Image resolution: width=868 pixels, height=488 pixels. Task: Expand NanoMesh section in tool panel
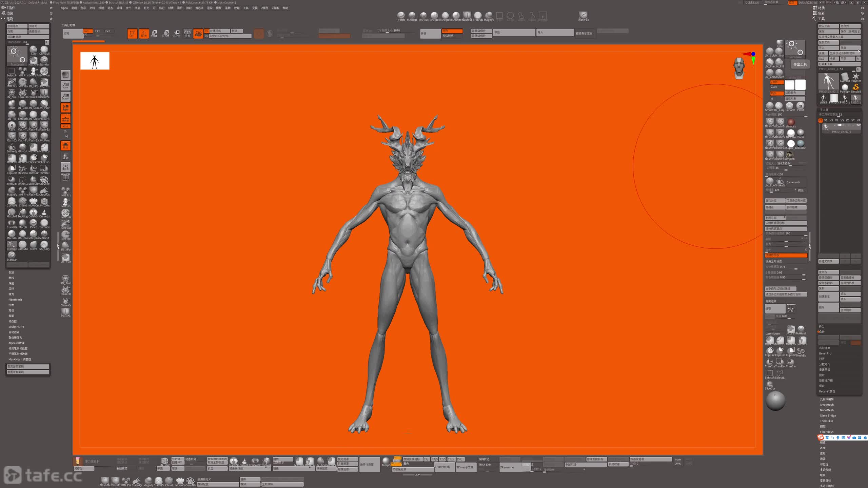pyautogui.click(x=827, y=410)
